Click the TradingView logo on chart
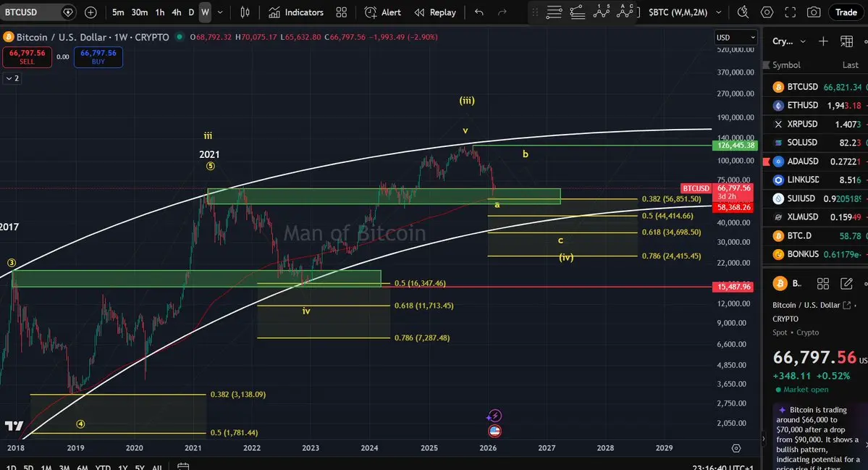The width and height of the screenshot is (868, 470). [14, 426]
